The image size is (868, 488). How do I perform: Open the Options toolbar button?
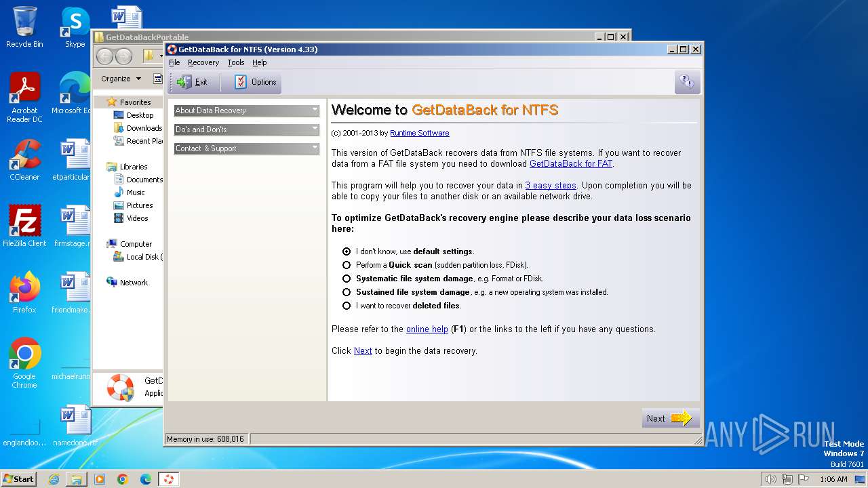coord(256,82)
